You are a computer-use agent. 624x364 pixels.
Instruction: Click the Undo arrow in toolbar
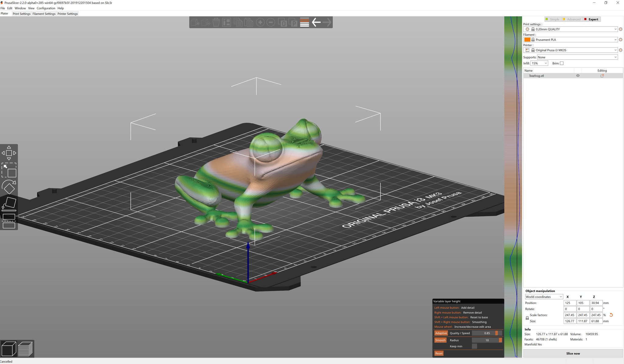316,22
